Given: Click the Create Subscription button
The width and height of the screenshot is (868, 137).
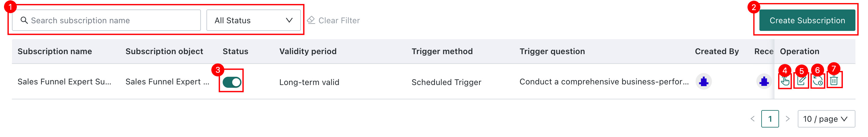Looking at the screenshot, I should (807, 20).
